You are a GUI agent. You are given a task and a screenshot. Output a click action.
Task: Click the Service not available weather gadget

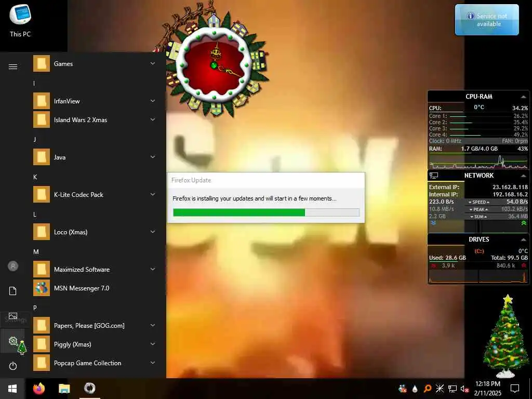487,20
